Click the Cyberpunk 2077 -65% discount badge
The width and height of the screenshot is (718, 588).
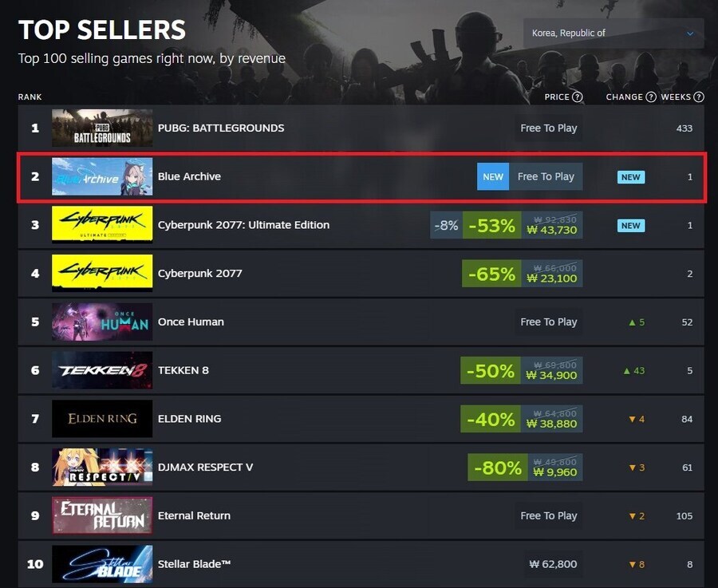coord(491,274)
